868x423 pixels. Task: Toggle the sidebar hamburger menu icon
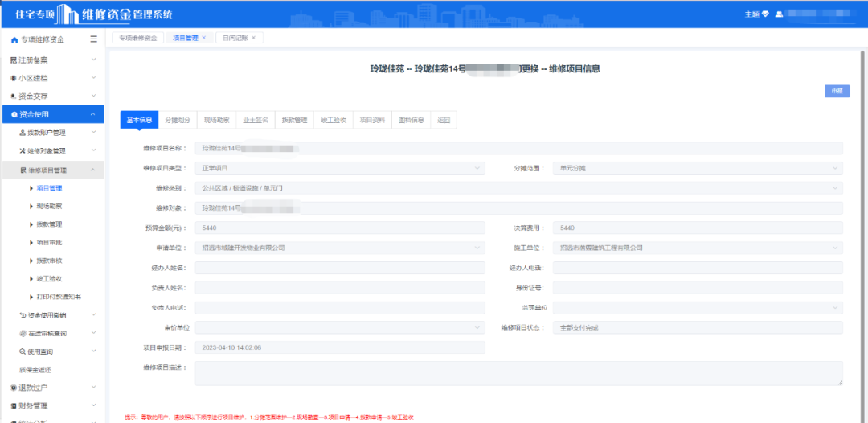(94, 39)
